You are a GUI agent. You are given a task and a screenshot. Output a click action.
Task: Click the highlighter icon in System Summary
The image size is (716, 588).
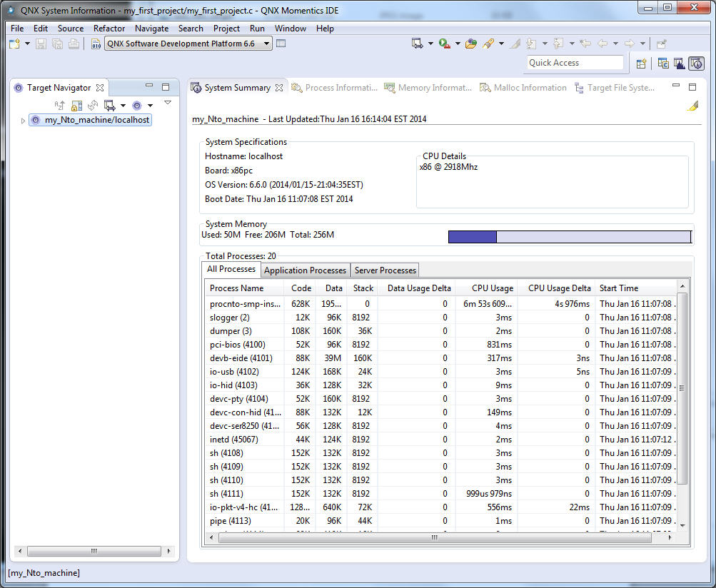point(692,106)
